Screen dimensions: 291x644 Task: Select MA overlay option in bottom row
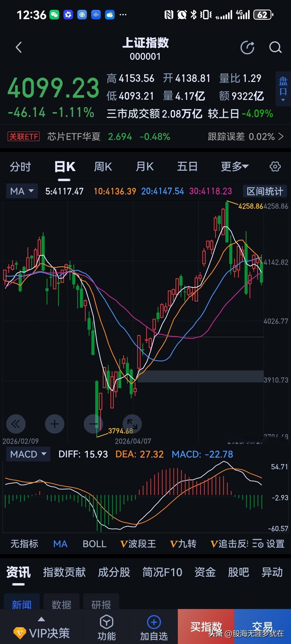click(x=61, y=544)
